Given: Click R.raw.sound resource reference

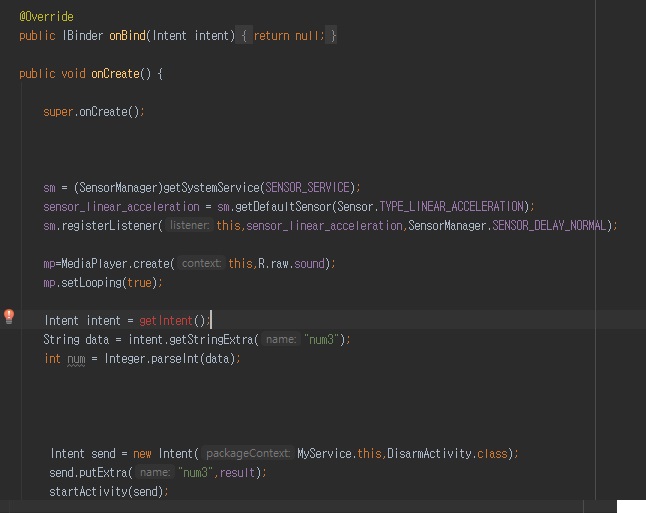Looking at the screenshot, I should (x=291, y=263).
